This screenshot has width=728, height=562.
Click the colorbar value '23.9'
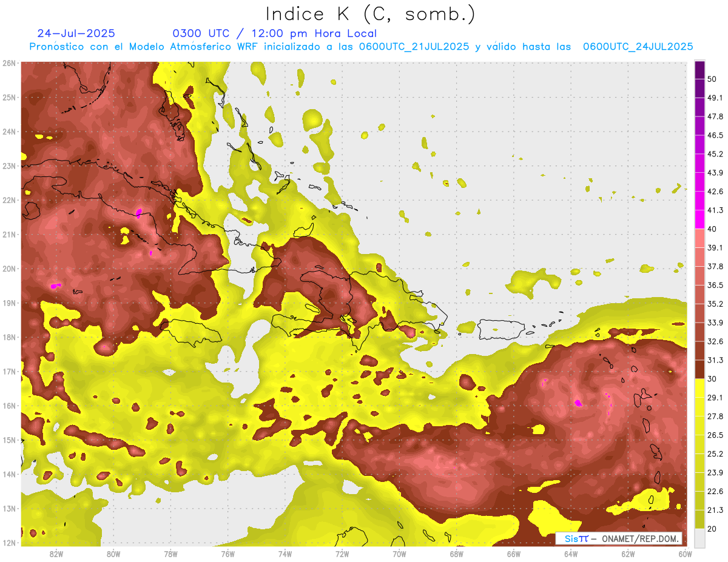click(x=715, y=473)
